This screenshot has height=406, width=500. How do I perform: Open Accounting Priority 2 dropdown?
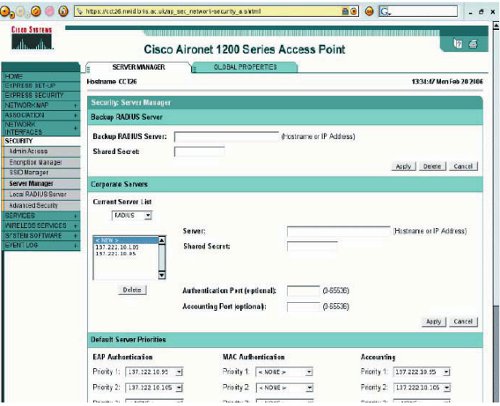[x=422, y=388]
